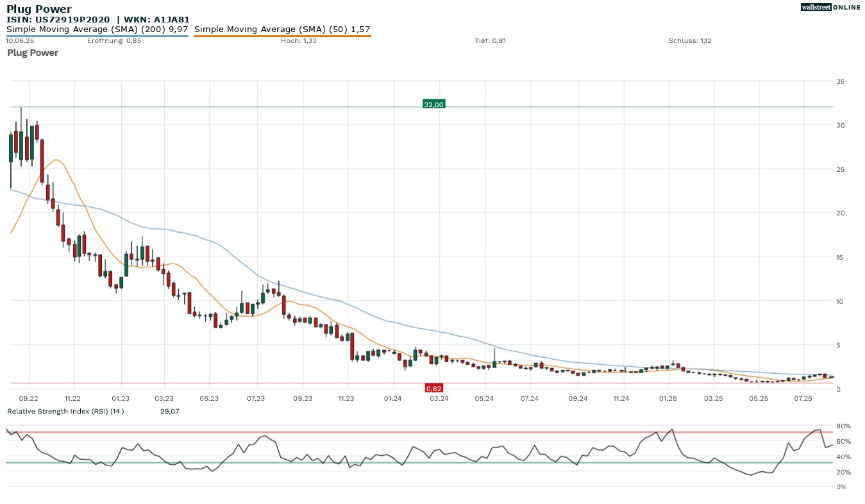This screenshot has height=504, width=865.
Task: Click the Plug Power chart title
Action: point(39,9)
